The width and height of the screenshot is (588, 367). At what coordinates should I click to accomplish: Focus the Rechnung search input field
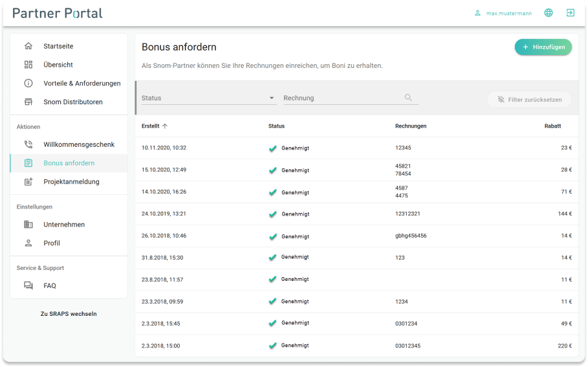342,98
